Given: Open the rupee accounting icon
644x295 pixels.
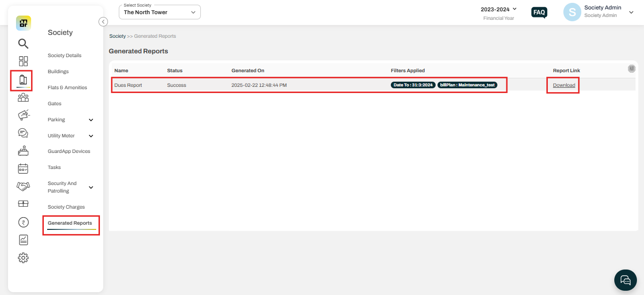Looking at the screenshot, I should click(23, 222).
